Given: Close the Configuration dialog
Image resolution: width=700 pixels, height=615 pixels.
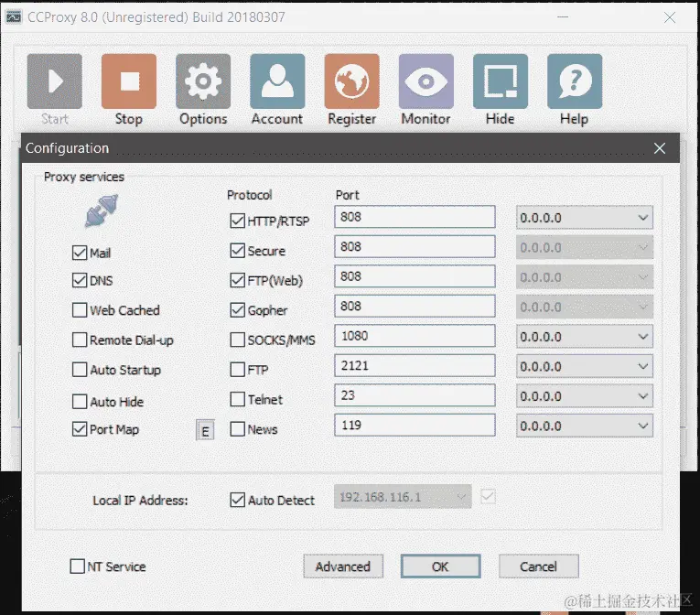Looking at the screenshot, I should coord(660,148).
